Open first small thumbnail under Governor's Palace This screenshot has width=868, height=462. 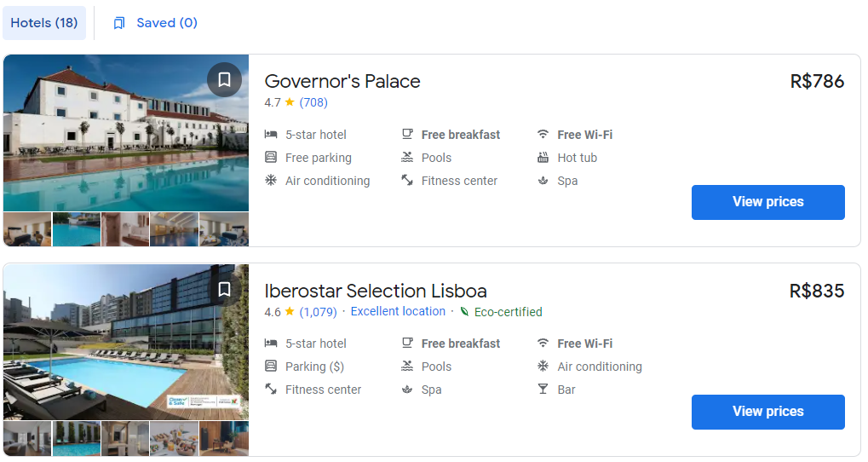(x=27, y=229)
